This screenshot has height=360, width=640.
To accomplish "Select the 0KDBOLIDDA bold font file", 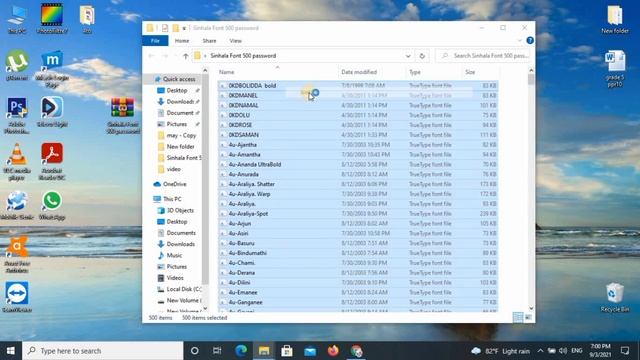I will (358, 85).
